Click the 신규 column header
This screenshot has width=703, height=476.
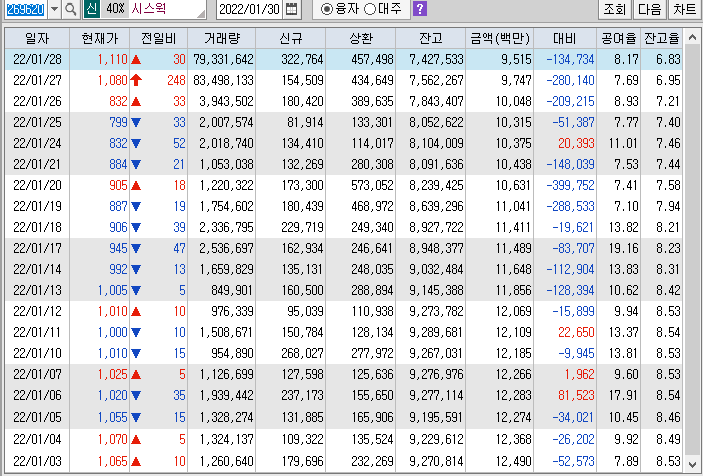tap(291, 39)
